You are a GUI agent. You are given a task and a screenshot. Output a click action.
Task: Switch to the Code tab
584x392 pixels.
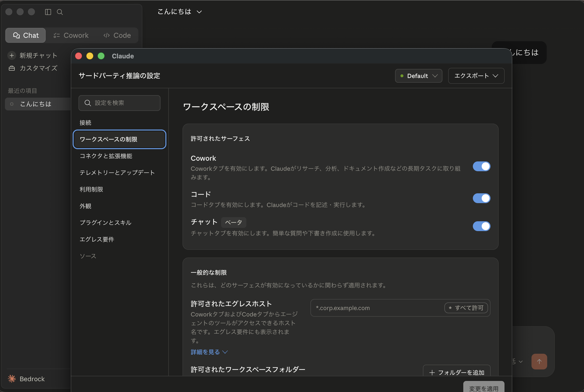pos(117,35)
